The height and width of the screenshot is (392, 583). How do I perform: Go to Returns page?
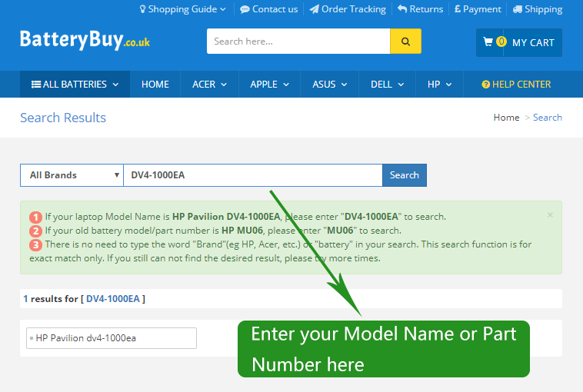[x=420, y=9]
